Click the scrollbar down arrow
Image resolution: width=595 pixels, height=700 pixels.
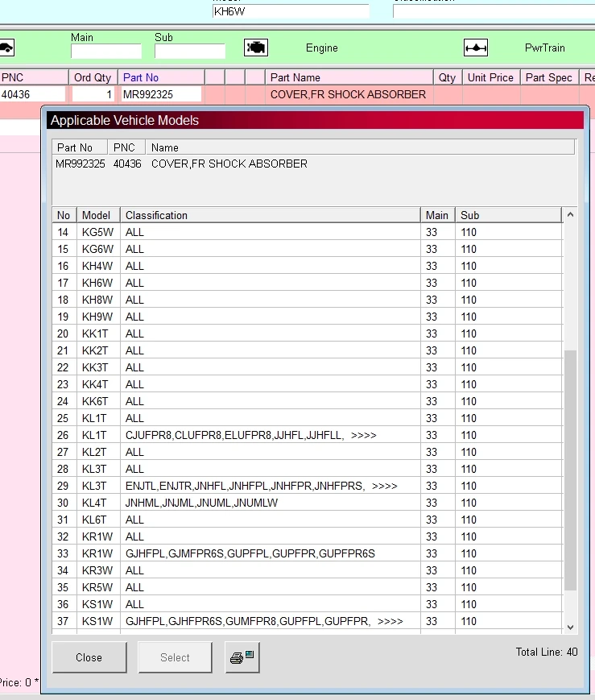[570, 627]
